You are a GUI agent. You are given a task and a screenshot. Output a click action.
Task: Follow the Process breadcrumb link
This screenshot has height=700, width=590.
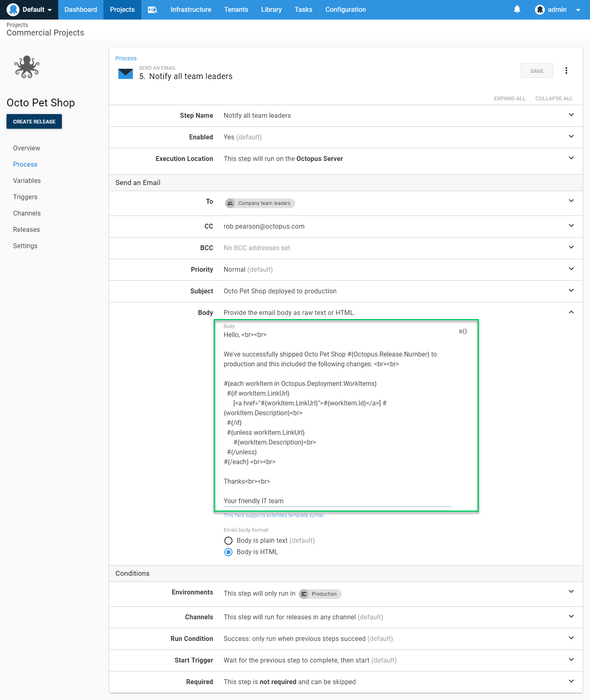[126, 58]
